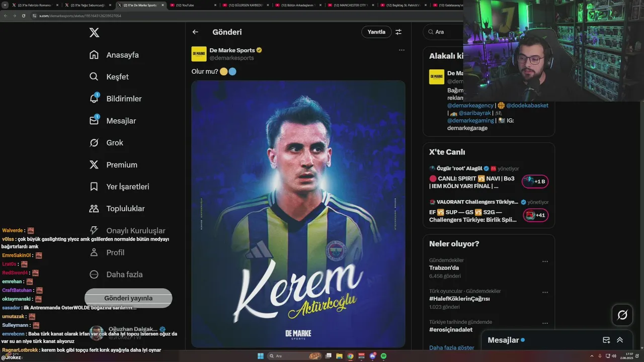Open VALORANT Challengers Türkiye live broadcast
Viewport: 644px width, 362px height.
473,216
